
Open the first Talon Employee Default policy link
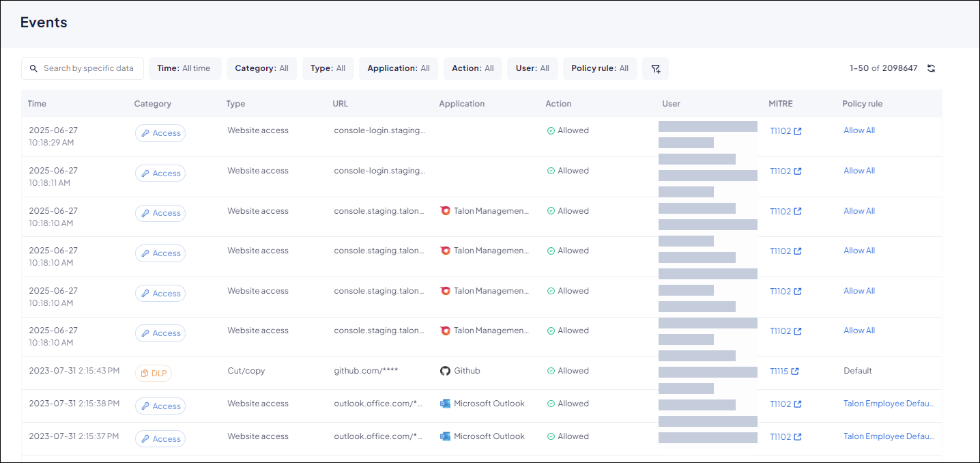pos(889,404)
